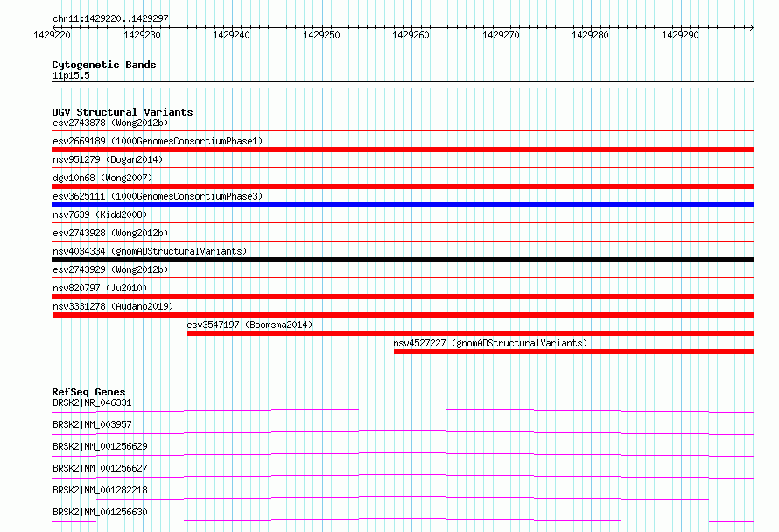Image resolution: width=779 pixels, height=532 pixels.
Task: Open BRSK2|NR_046331 gene transcript label
Action: click(x=92, y=402)
